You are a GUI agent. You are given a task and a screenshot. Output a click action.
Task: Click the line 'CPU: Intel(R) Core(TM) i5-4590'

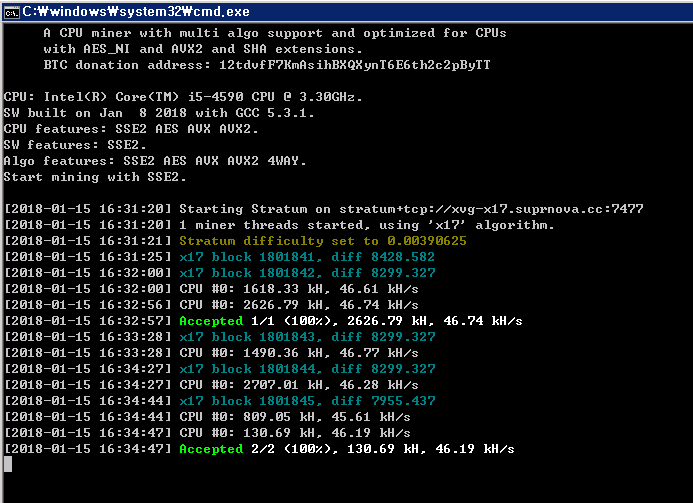point(183,97)
